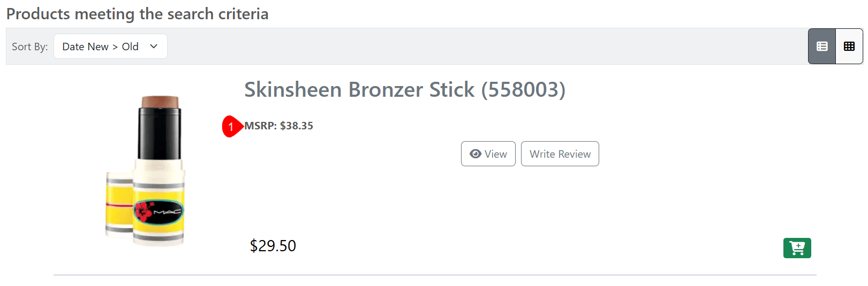Click the sort dropdown chevron arrow
This screenshot has height=286, width=868.
pos(154,47)
